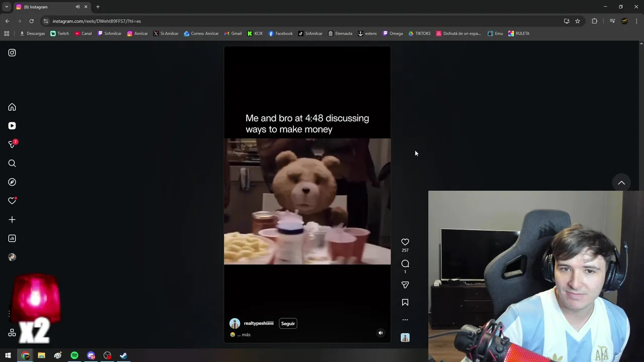The height and width of the screenshot is (362, 644).
Task: Open File Explorer from taskbar
Action: pos(41,355)
